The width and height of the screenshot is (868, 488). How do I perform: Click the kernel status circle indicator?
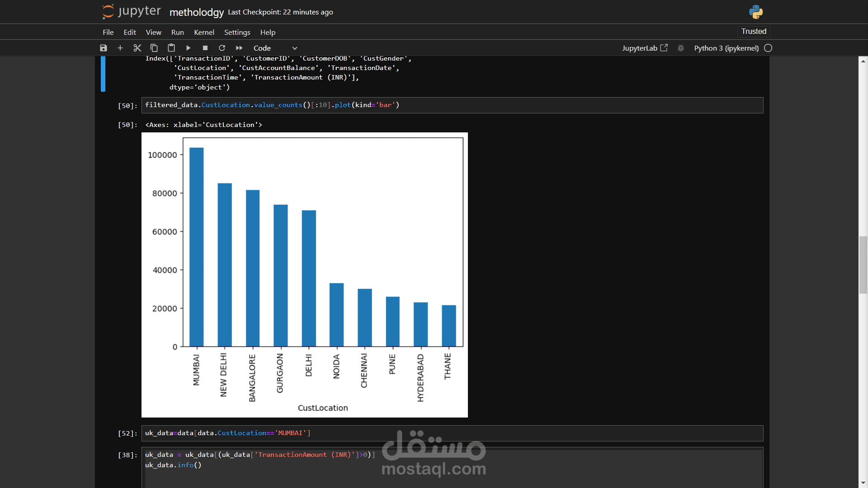click(768, 48)
